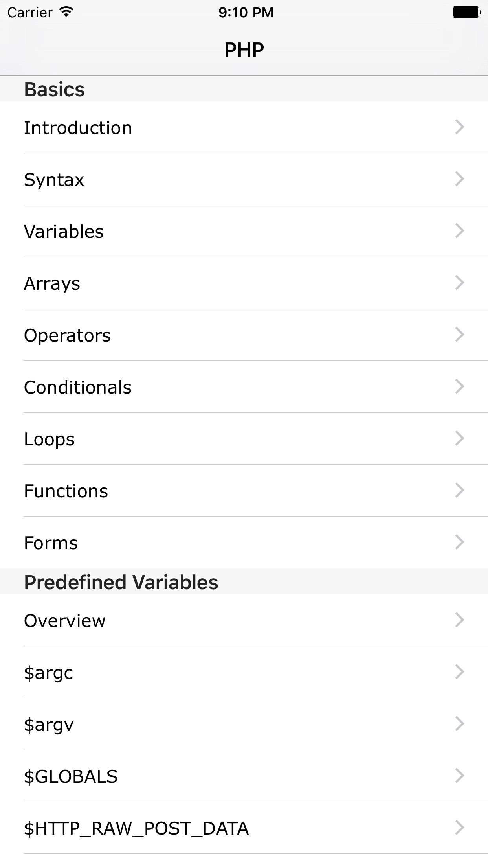Expand the Functions row arrow

[x=459, y=490]
